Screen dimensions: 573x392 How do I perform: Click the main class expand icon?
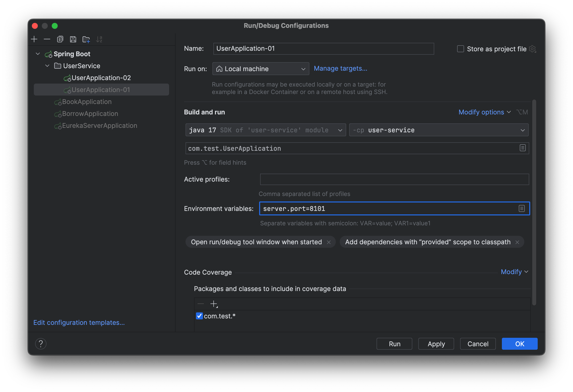point(523,148)
